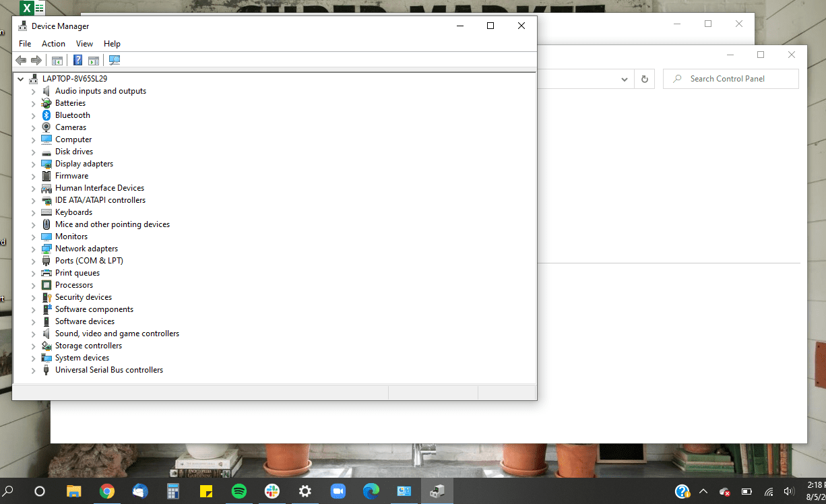Click the Show/Hide Console Tree icon

(57, 60)
